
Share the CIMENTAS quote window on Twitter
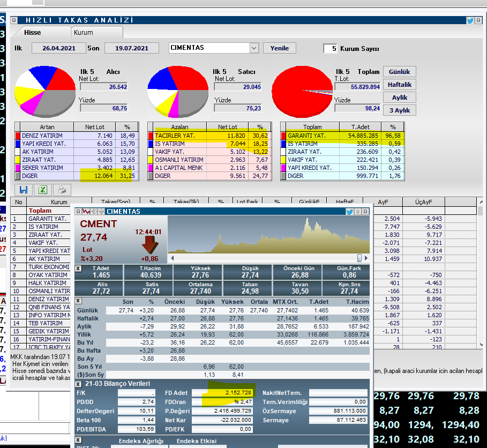tap(349, 212)
